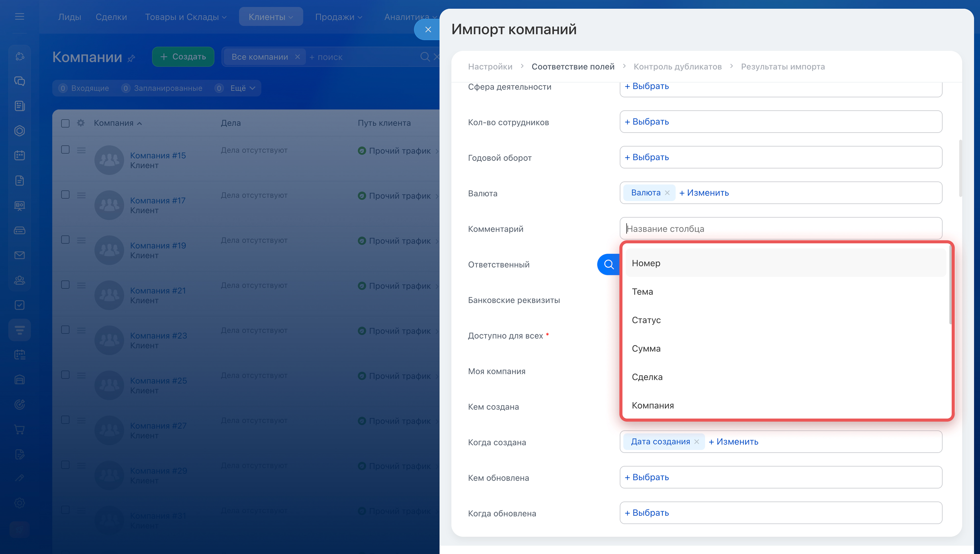980x554 pixels.
Task: Click the hamburger menu icon
Action: click(19, 16)
